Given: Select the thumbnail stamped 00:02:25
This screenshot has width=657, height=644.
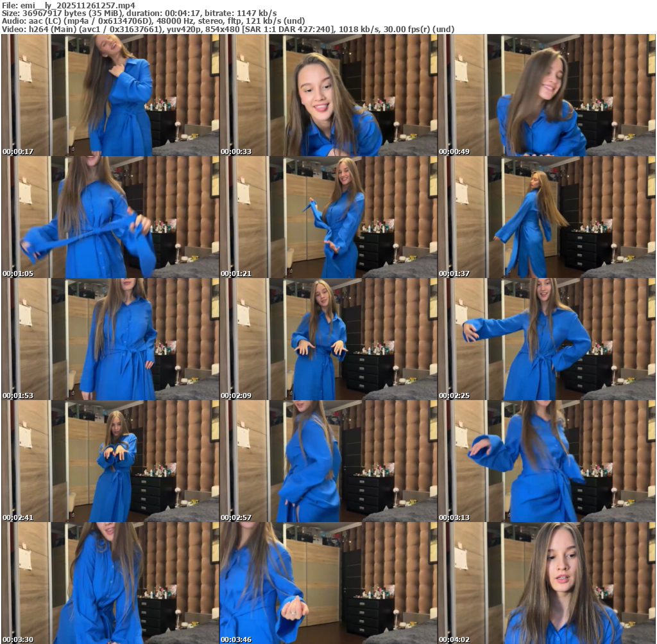Looking at the screenshot, I should click(x=547, y=339).
